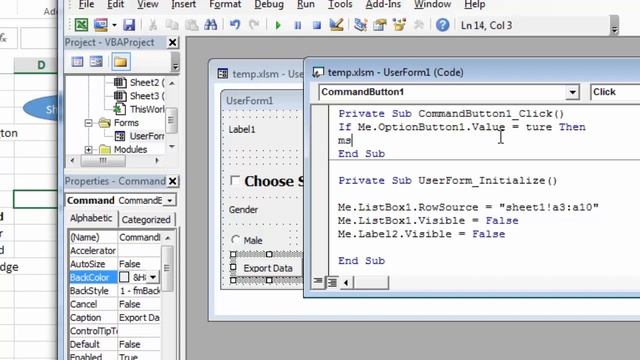Collapse the Forms folder
Image resolution: width=640 pixels, height=360 pixels.
coord(88,123)
